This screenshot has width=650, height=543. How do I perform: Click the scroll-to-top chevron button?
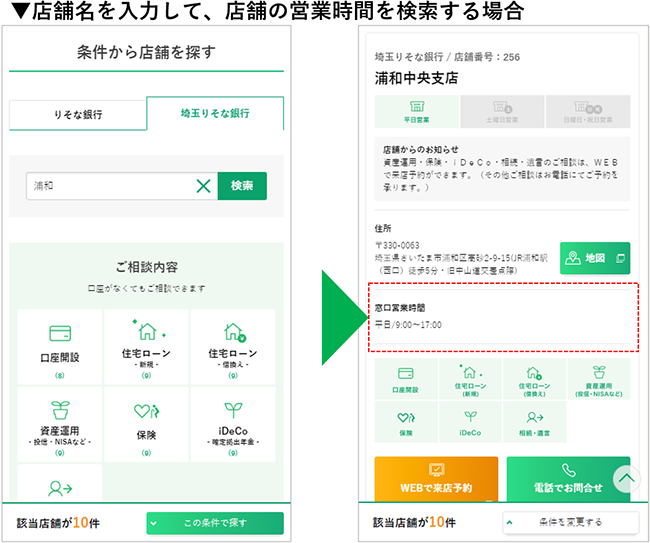click(x=626, y=479)
